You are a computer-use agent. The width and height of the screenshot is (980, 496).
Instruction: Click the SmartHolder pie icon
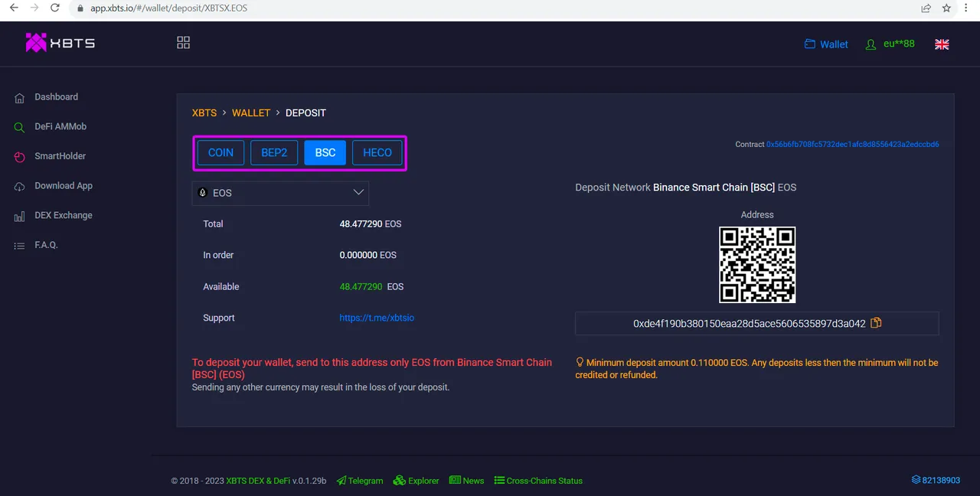[x=20, y=157]
